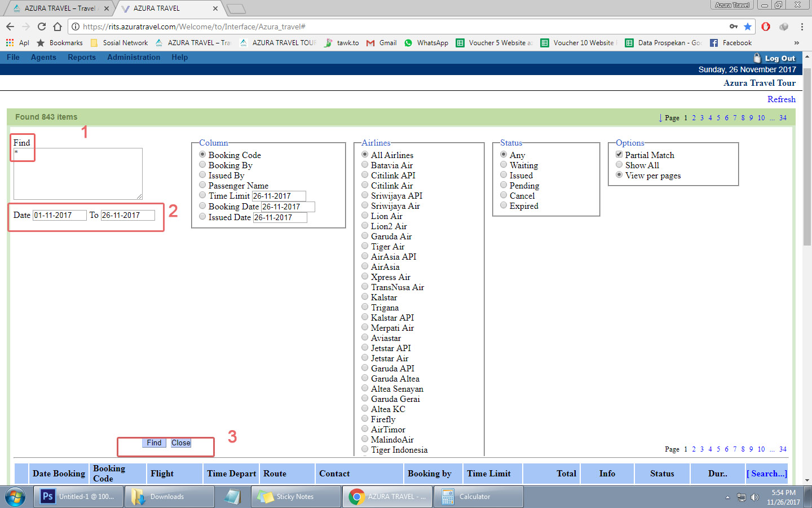Select the Issued Date column radio
812x508 pixels.
(x=202, y=217)
